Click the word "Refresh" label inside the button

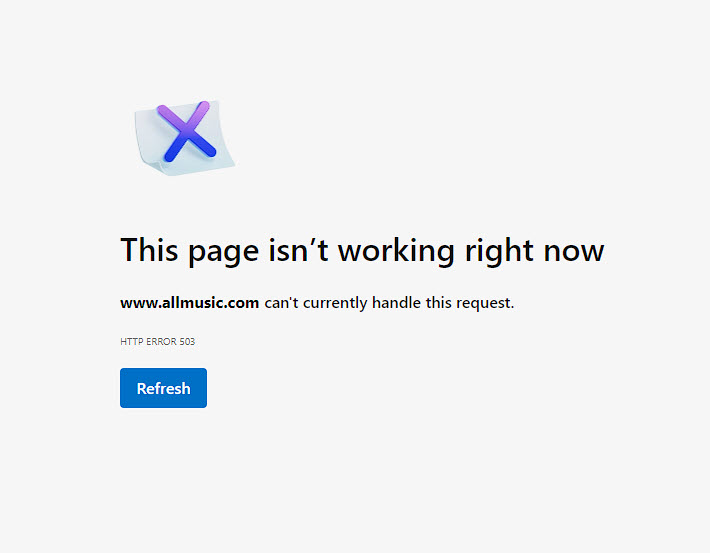(163, 388)
